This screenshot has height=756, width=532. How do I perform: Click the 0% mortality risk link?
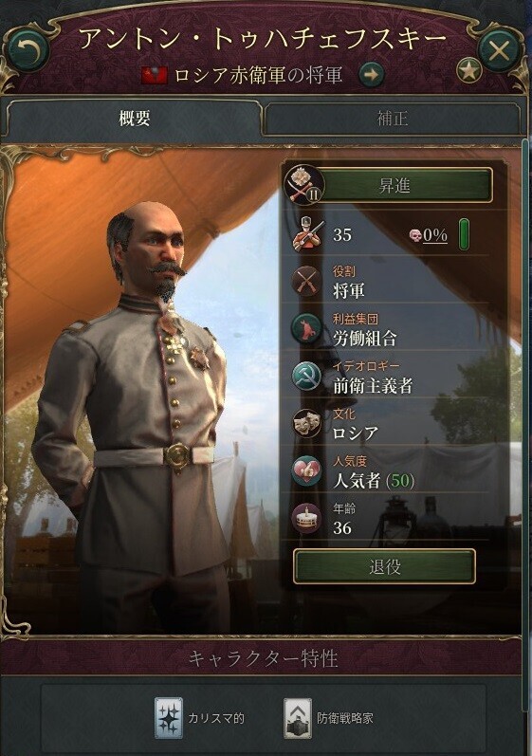coord(435,235)
